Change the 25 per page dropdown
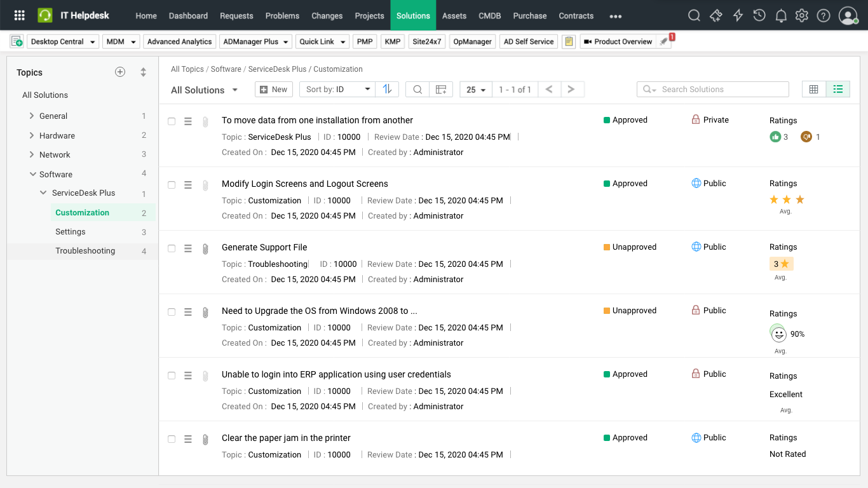This screenshot has height=488, width=868. [476, 90]
